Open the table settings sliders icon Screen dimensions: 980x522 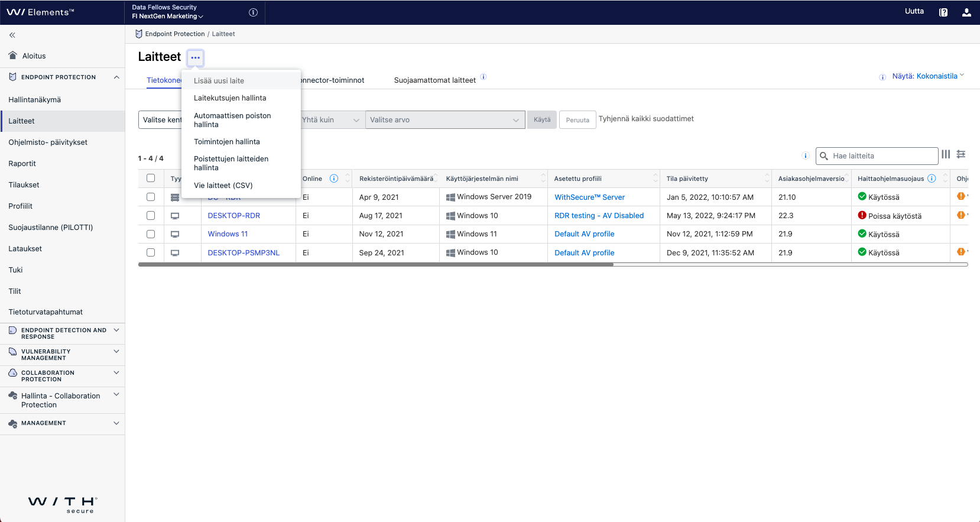961,154
